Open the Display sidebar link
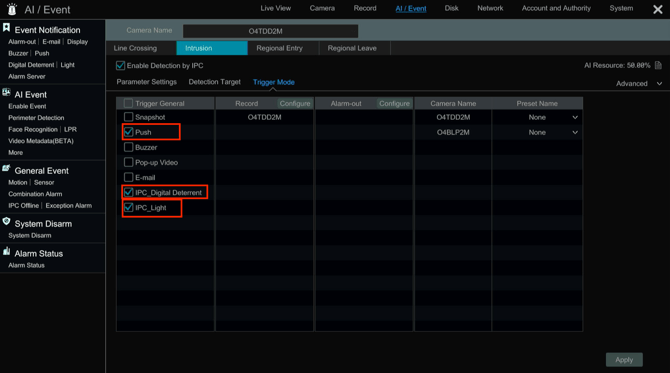The width and height of the screenshot is (670, 373). 77,42
